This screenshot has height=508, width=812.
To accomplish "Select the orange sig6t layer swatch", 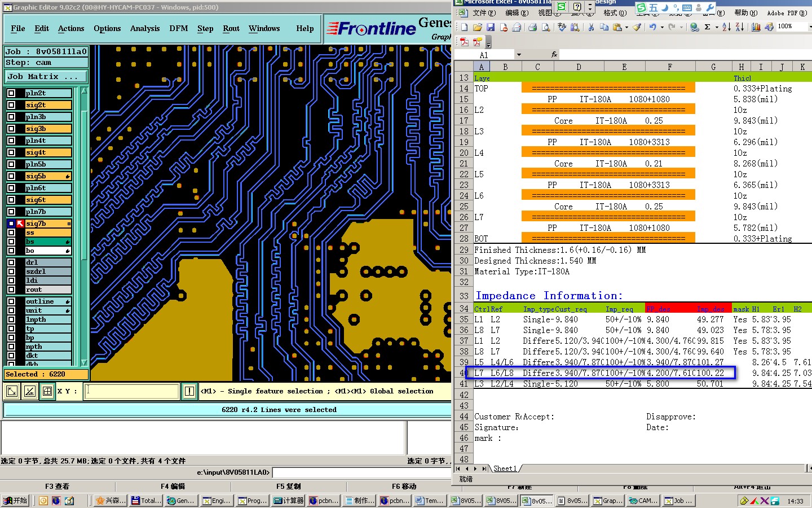I will point(48,200).
